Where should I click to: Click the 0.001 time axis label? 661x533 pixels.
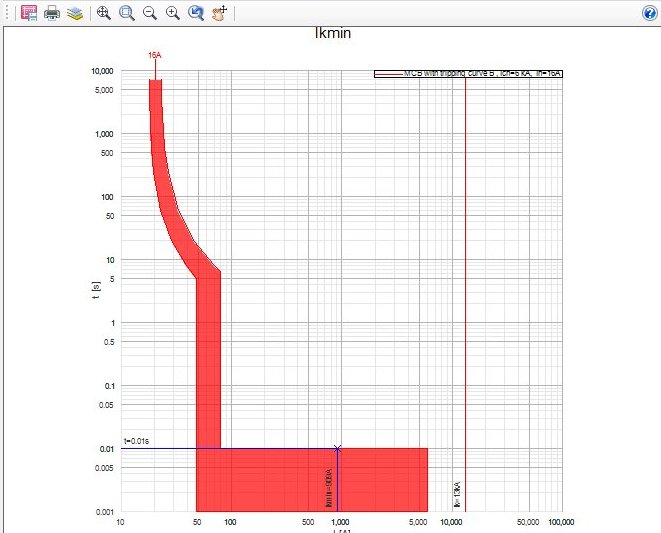click(105, 512)
